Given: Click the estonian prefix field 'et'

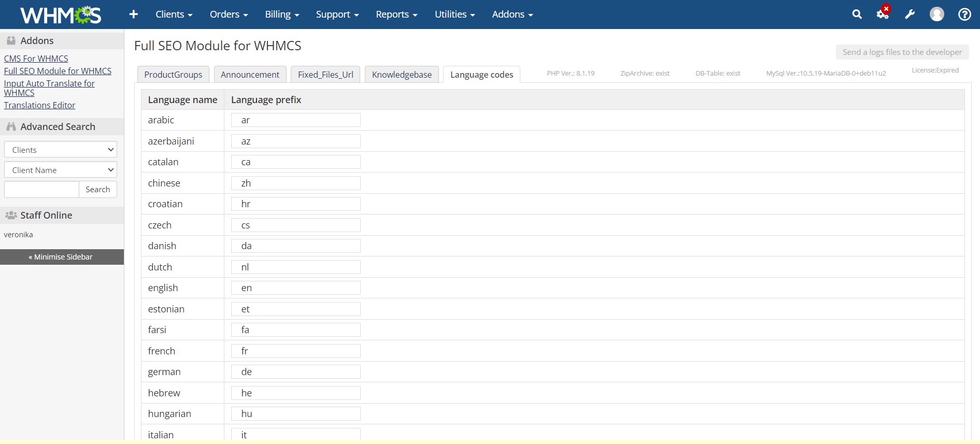Looking at the screenshot, I should [x=295, y=309].
